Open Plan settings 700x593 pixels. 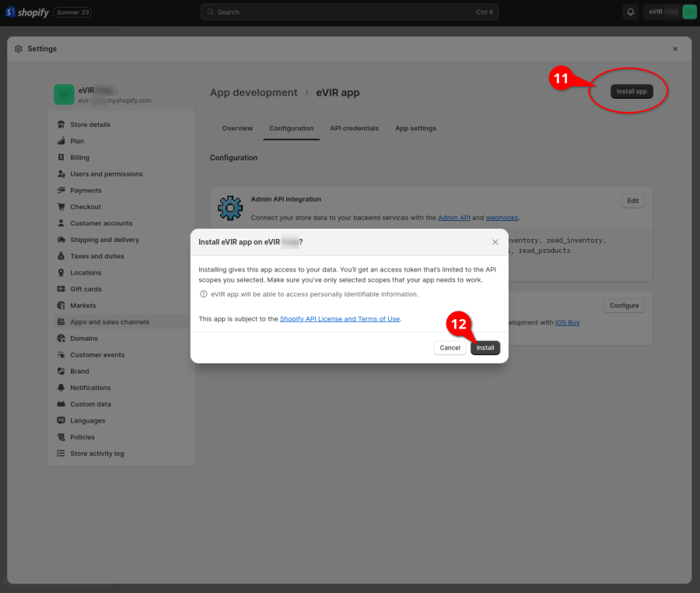121,141
